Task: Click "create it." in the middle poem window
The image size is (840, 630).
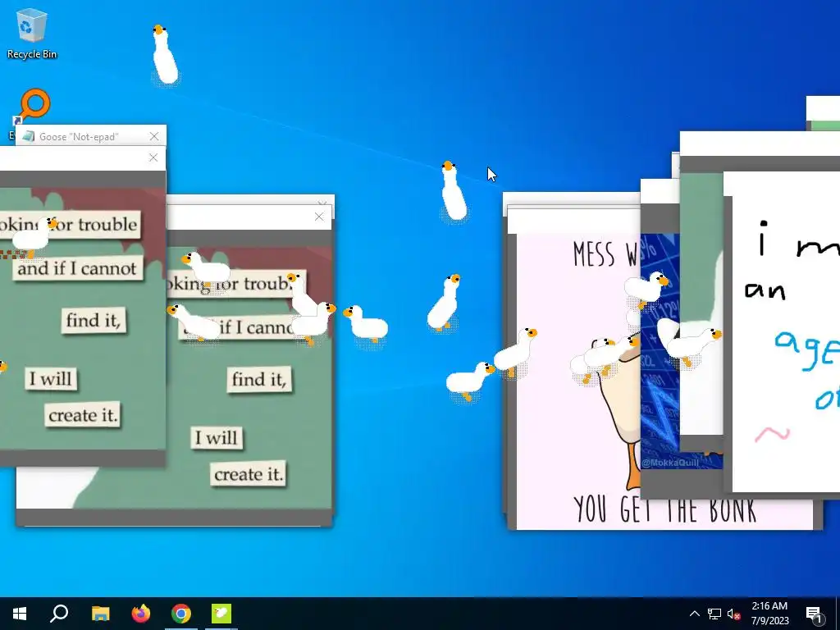Action: [248, 474]
